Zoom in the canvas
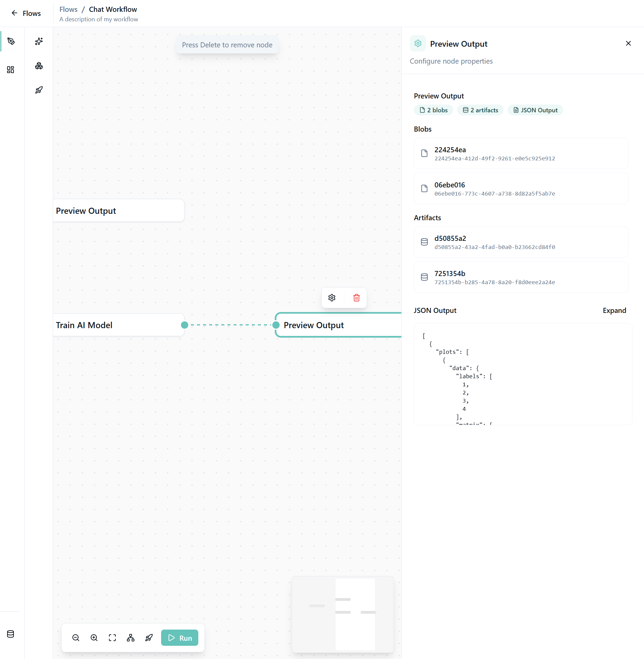The height and width of the screenshot is (659, 644). (x=94, y=638)
